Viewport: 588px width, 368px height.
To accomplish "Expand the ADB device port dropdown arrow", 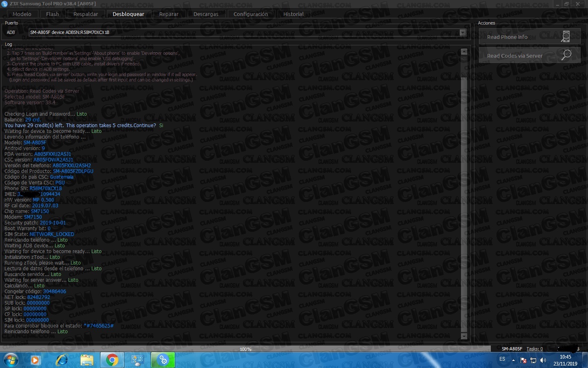I will tap(463, 32).
